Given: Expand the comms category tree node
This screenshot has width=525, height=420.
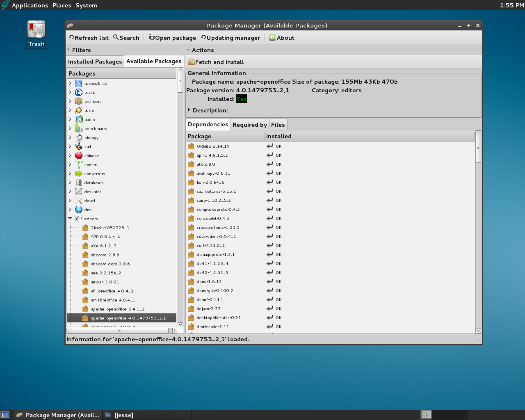Looking at the screenshot, I should pos(70,164).
